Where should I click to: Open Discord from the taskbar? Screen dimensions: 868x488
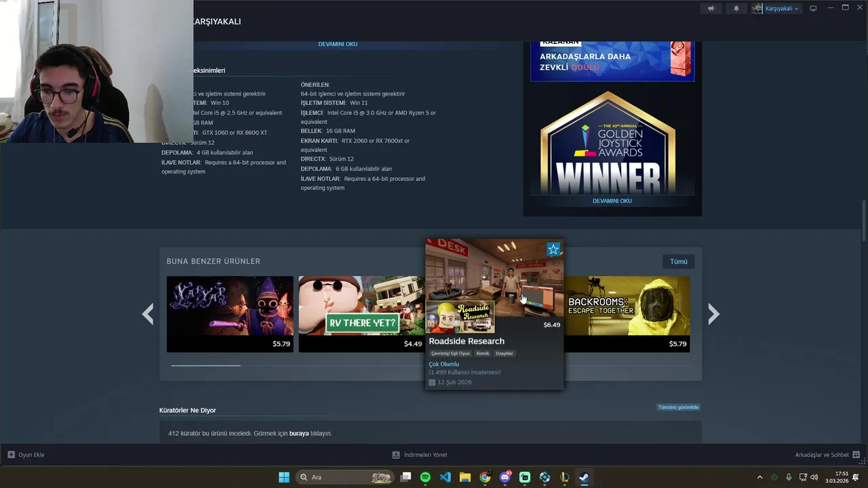(505, 477)
